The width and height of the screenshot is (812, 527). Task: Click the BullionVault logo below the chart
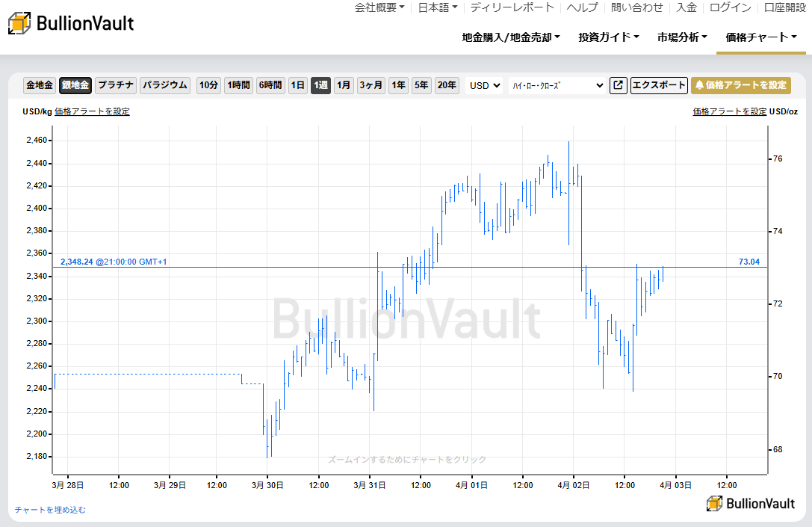pyautogui.click(x=751, y=504)
